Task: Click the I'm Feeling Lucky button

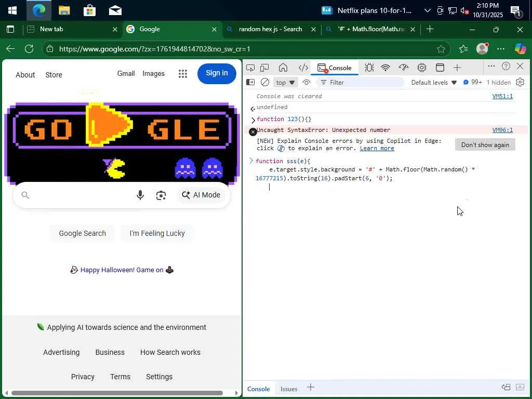Action: coord(157,233)
